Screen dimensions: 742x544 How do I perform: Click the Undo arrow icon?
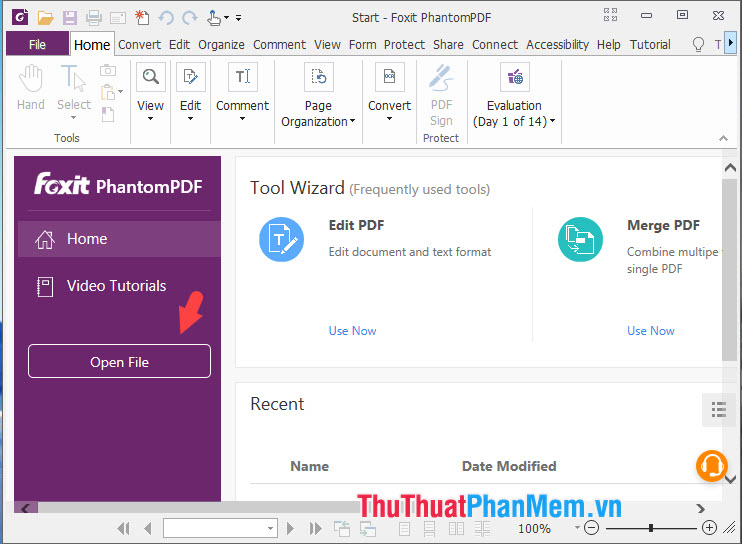(166, 18)
